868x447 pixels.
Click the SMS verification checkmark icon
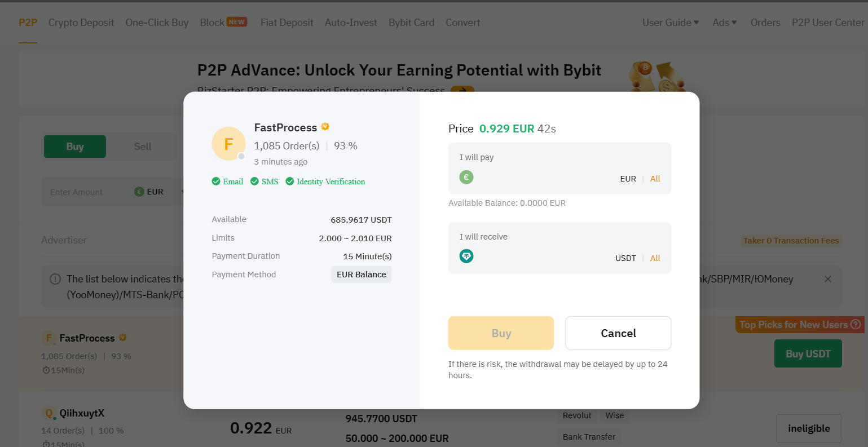coord(254,182)
